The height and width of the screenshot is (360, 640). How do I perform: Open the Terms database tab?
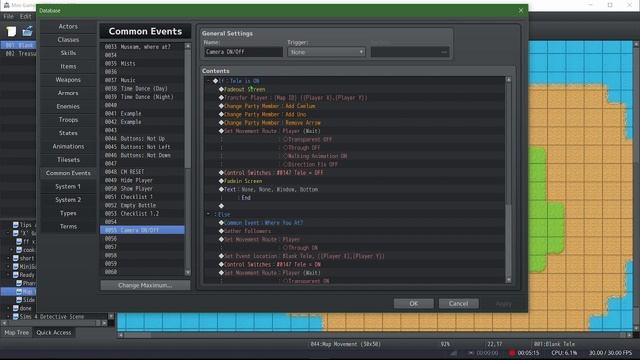[x=68, y=227]
